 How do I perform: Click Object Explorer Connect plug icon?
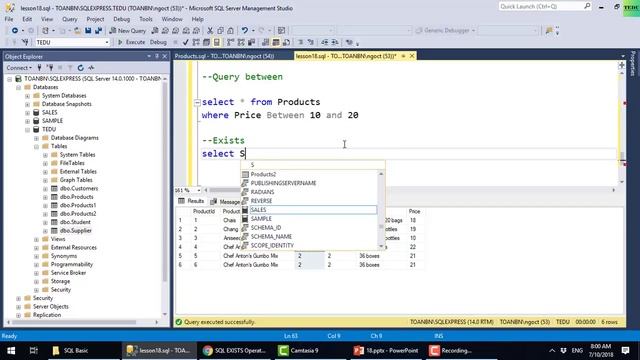point(39,68)
